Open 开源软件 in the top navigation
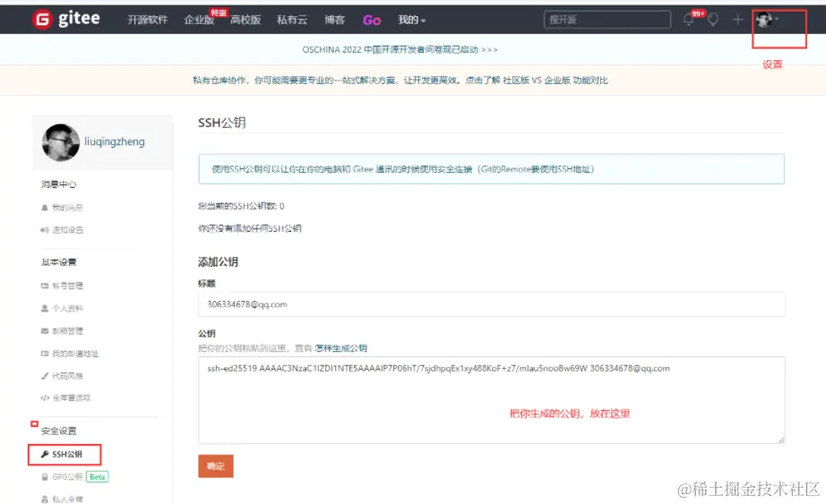The height and width of the screenshot is (504, 826). (148, 20)
